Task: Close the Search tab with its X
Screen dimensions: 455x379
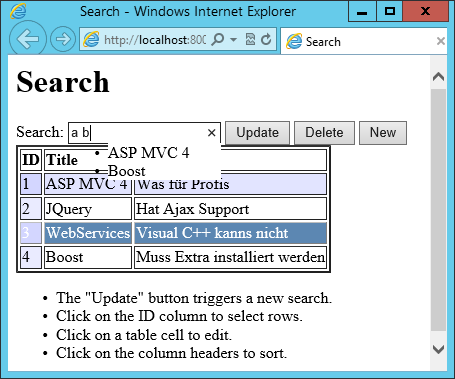Action: (441, 41)
